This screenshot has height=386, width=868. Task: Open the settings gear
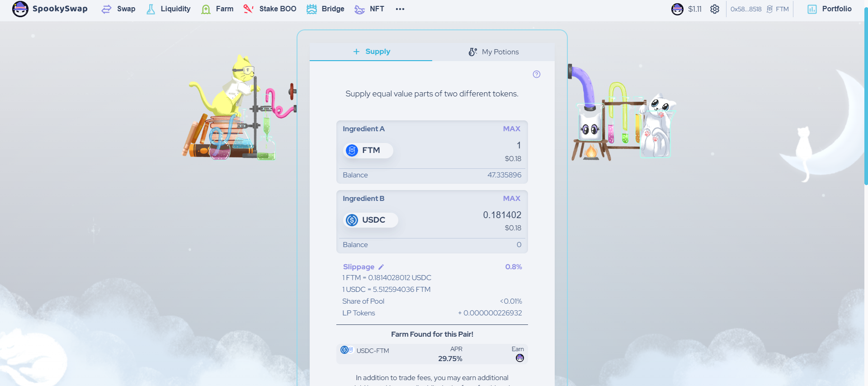point(715,9)
